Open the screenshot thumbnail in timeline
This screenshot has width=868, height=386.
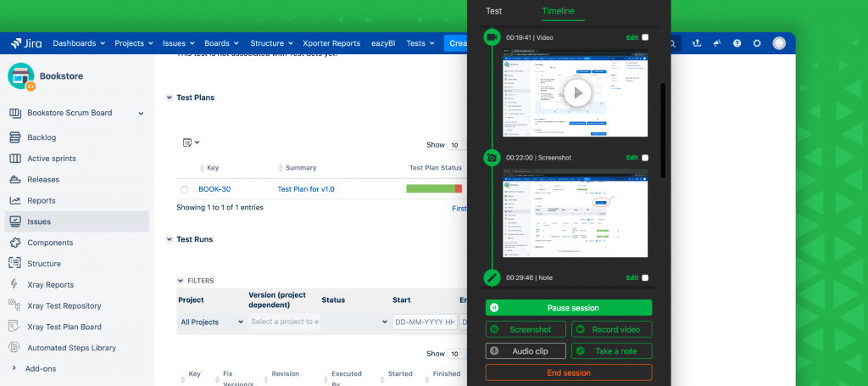tap(576, 213)
